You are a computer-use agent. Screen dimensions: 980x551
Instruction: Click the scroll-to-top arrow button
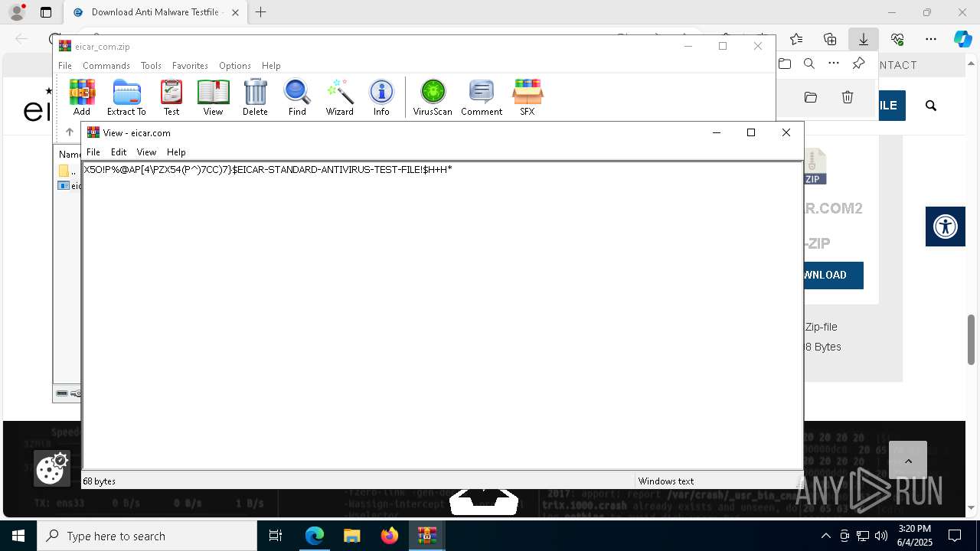pyautogui.click(x=908, y=461)
